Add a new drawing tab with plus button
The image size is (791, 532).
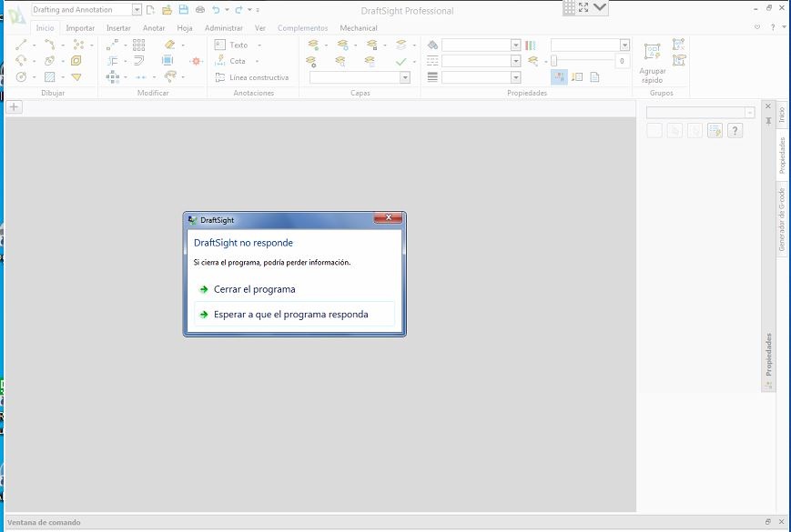[x=15, y=106]
